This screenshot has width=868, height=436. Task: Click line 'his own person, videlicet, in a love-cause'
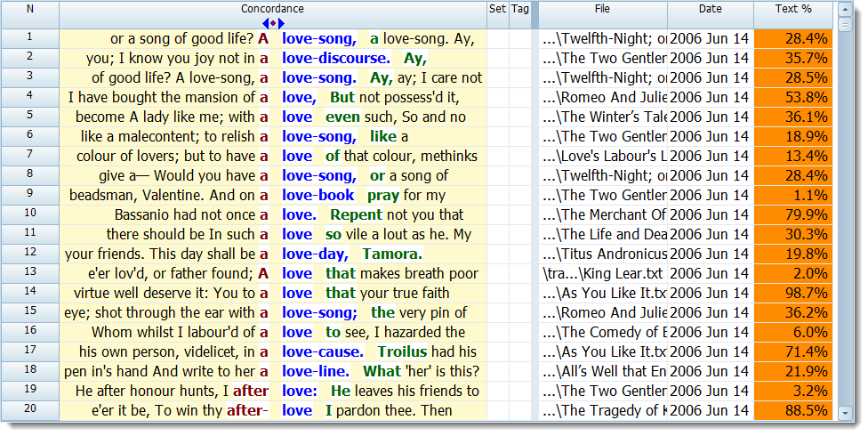(x=273, y=351)
